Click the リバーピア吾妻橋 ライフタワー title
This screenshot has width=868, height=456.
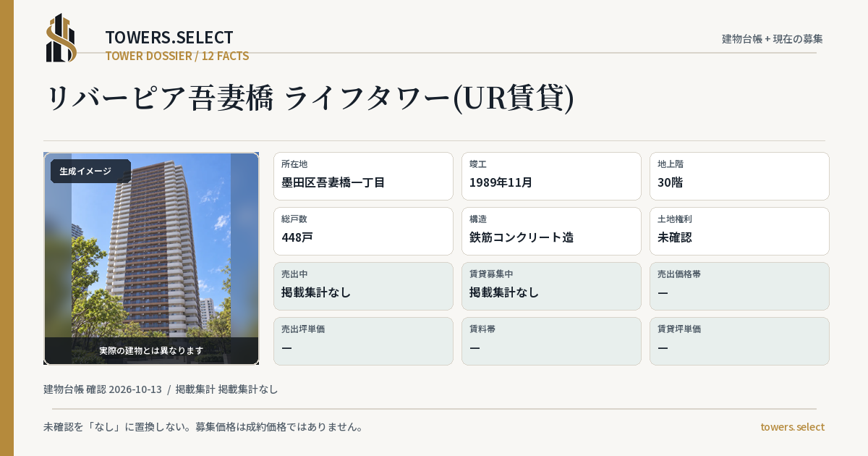310,98
